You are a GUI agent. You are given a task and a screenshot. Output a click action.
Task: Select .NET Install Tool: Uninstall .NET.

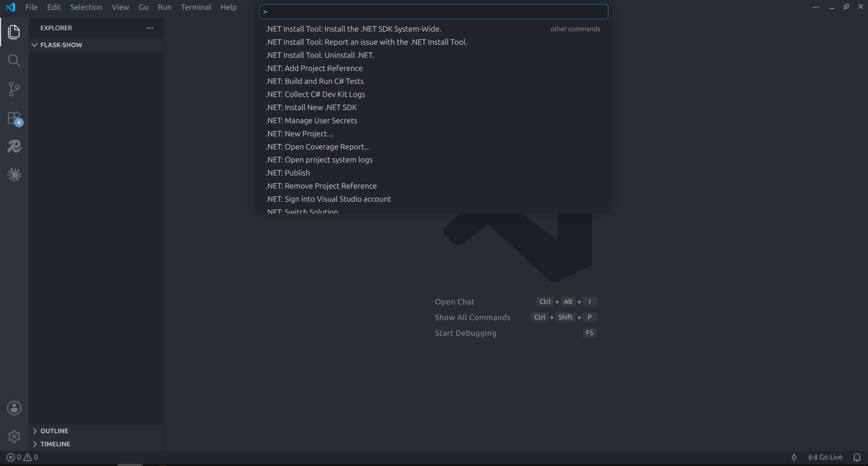point(434,55)
